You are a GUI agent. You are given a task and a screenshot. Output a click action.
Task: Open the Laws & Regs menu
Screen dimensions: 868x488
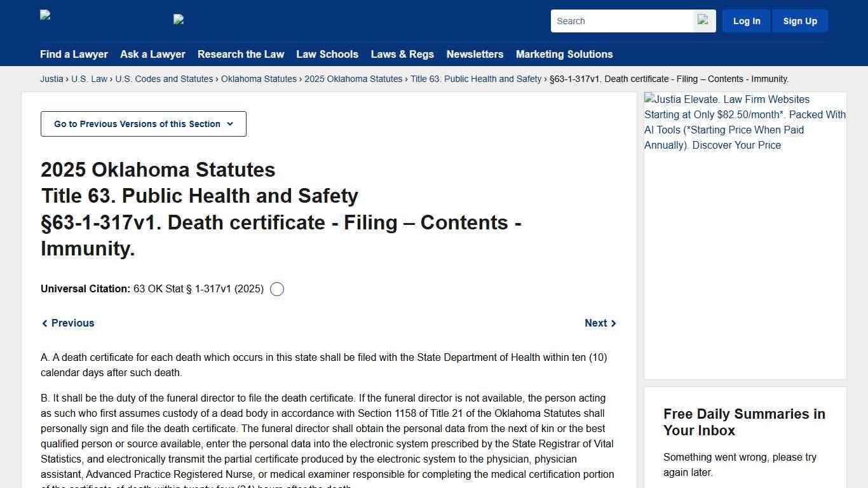tap(402, 55)
